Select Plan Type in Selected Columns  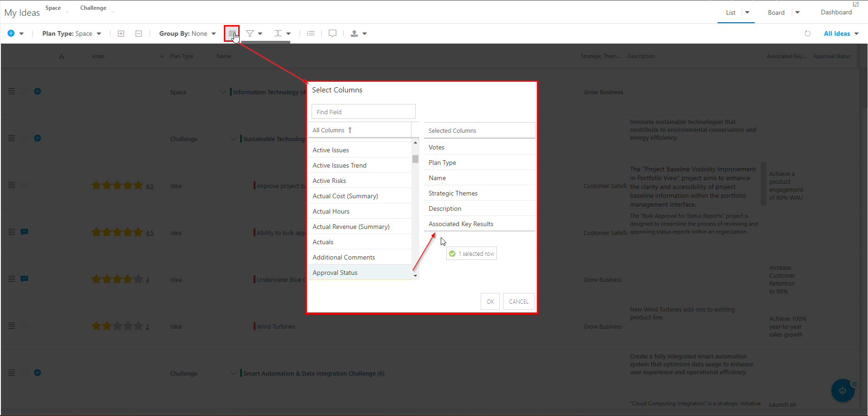[x=479, y=162]
